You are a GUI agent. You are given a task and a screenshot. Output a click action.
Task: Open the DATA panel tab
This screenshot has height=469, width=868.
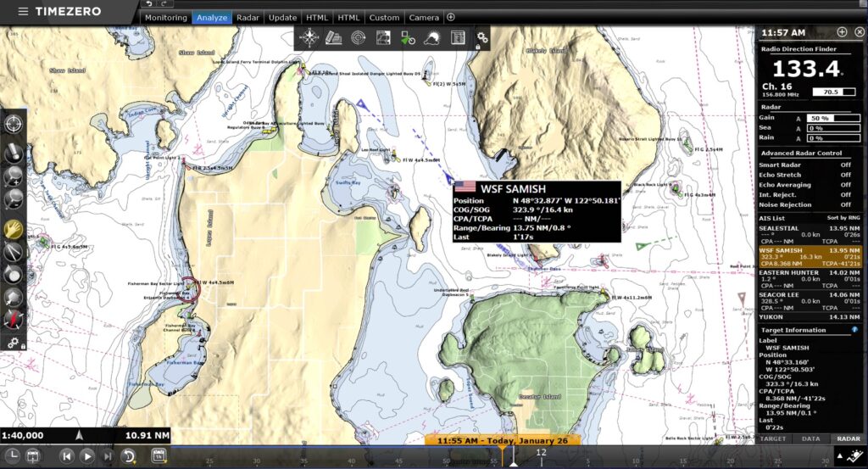point(810,438)
